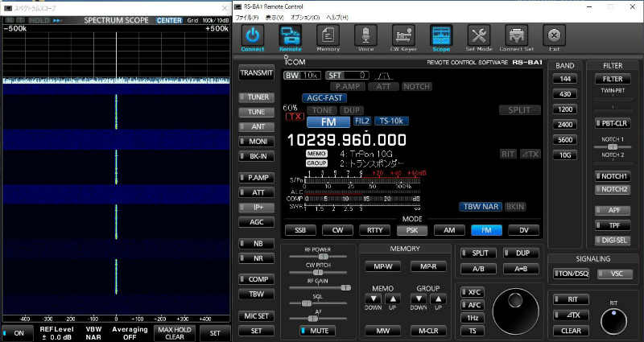Toggle the Scope toolbar icon

point(441,35)
